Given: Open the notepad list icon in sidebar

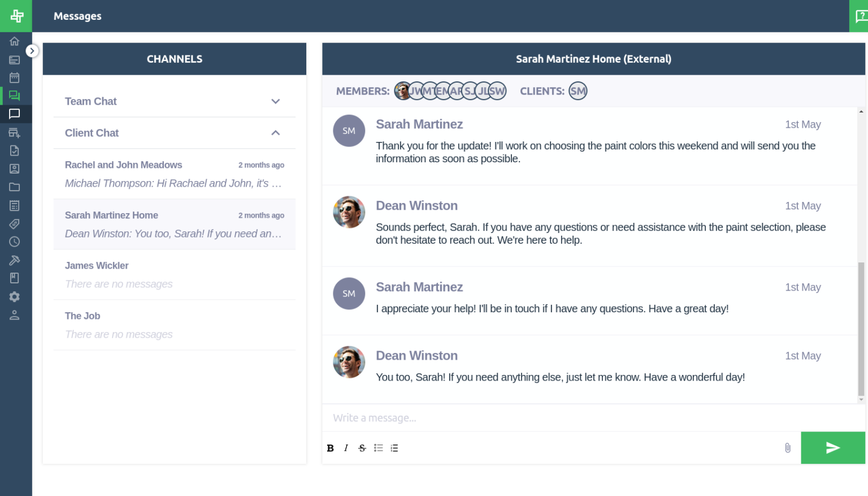Looking at the screenshot, I should click(15, 205).
